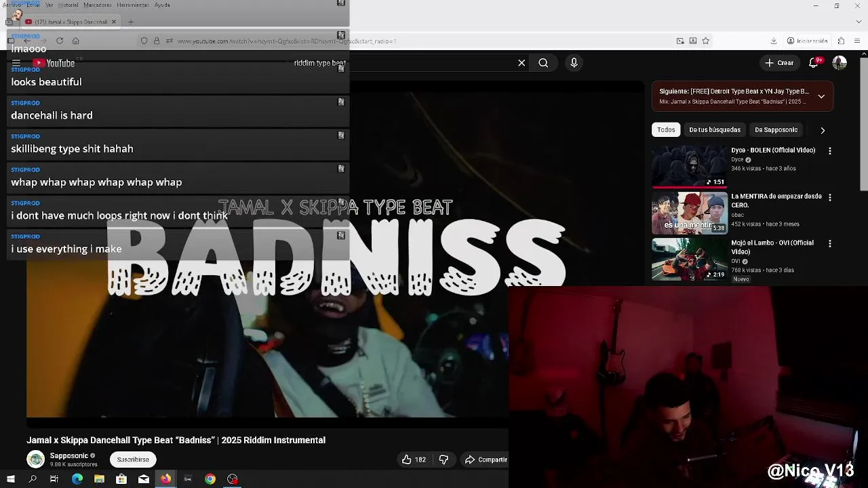The image size is (868, 488).
Task: Open Windows Start menu
Action: [10, 479]
